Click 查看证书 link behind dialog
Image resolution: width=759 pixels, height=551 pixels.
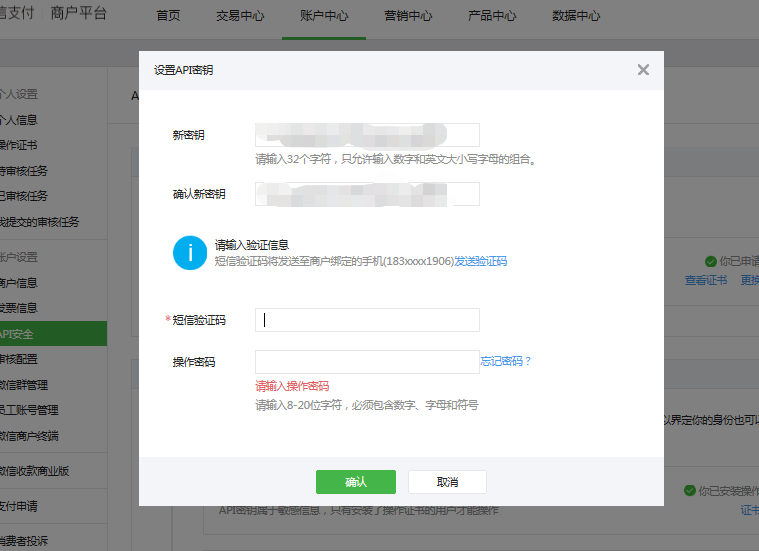pyautogui.click(x=706, y=280)
